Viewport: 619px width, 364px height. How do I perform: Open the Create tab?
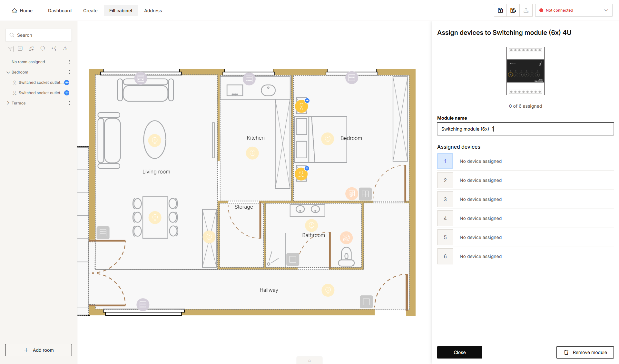click(x=90, y=11)
